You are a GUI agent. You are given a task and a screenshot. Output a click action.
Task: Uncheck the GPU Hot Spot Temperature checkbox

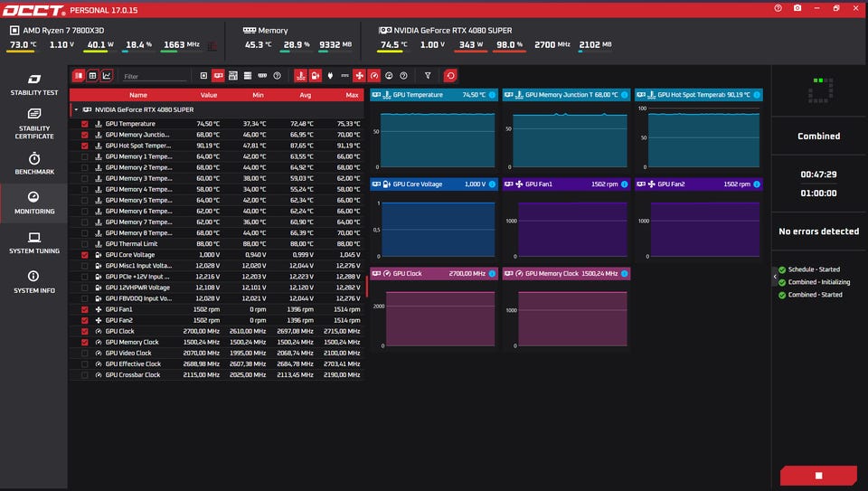[85, 146]
